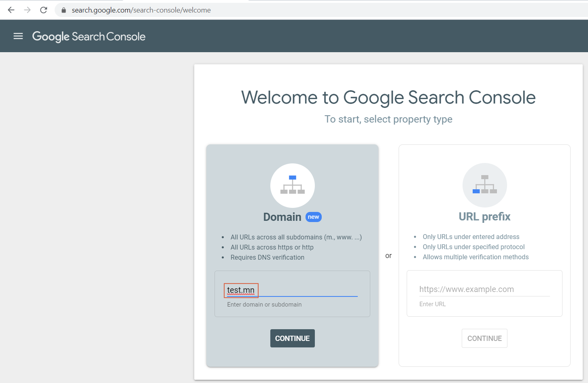Screen dimensions: 588x383
Task: Click "Welcome to Google Search Console" heading
Action: [x=388, y=98]
